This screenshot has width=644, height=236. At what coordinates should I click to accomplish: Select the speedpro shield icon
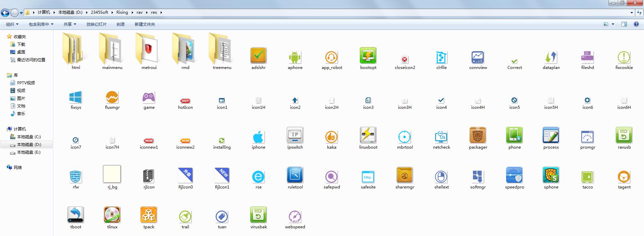click(x=514, y=175)
